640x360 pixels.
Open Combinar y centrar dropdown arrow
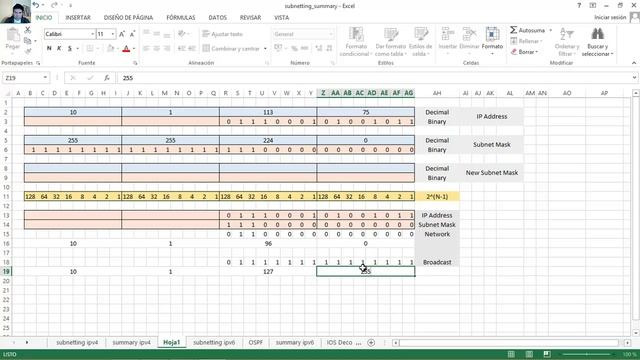pos(265,49)
